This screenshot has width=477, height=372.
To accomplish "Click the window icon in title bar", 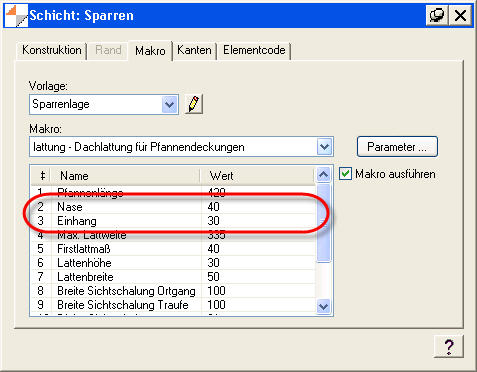I will [16, 15].
